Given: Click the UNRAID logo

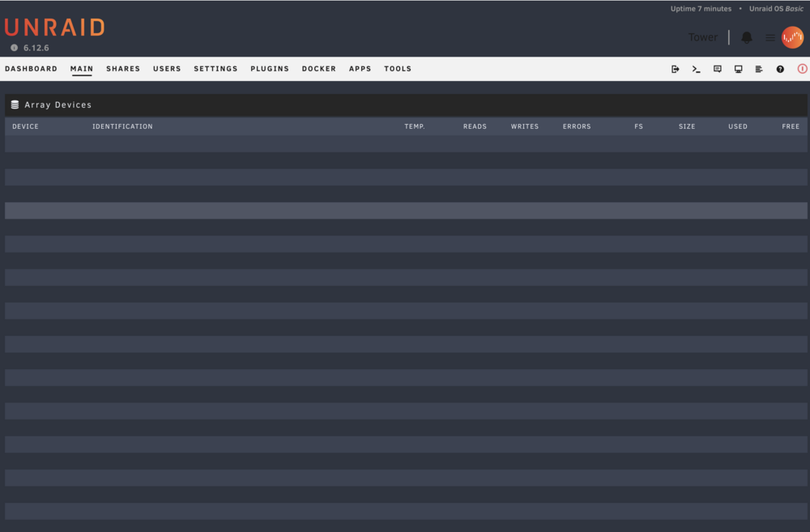Looking at the screenshot, I should pyautogui.click(x=55, y=28).
